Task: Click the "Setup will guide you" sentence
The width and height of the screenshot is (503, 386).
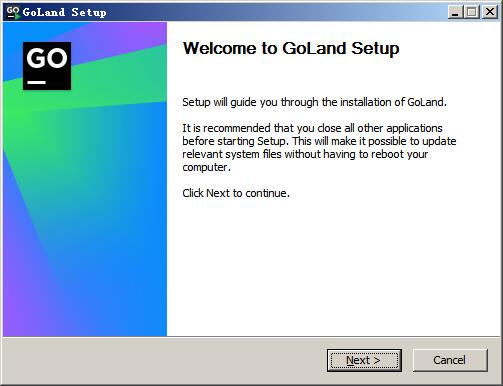Action: 314,102
